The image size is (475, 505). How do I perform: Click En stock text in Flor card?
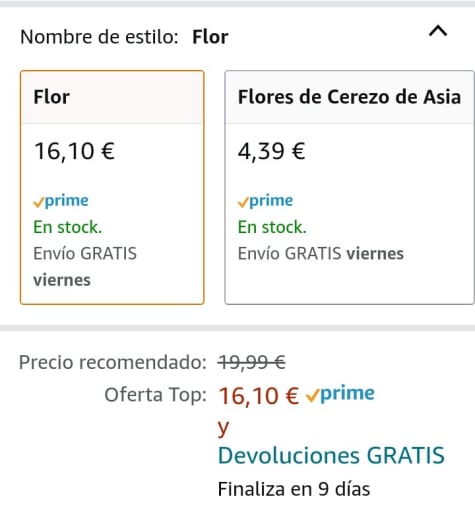click(x=67, y=227)
